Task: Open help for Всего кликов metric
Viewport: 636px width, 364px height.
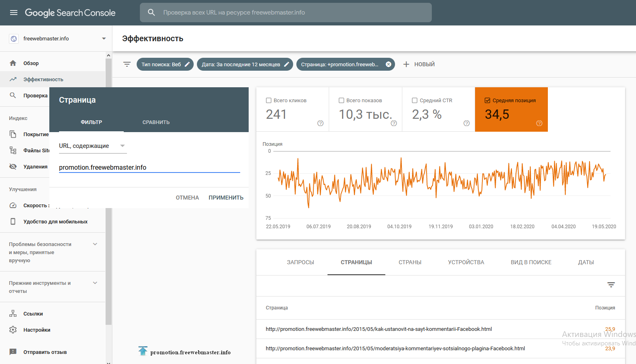Action: click(x=320, y=123)
